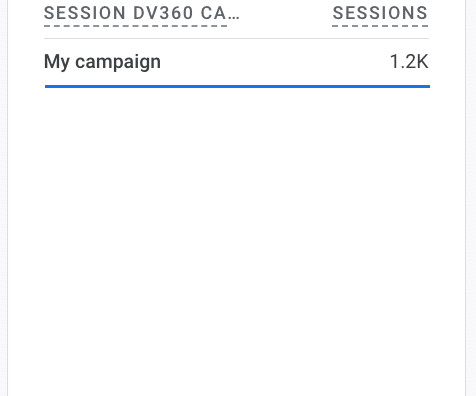Click the right end of the blue bar
The image size is (476, 396).
(427, 87)
